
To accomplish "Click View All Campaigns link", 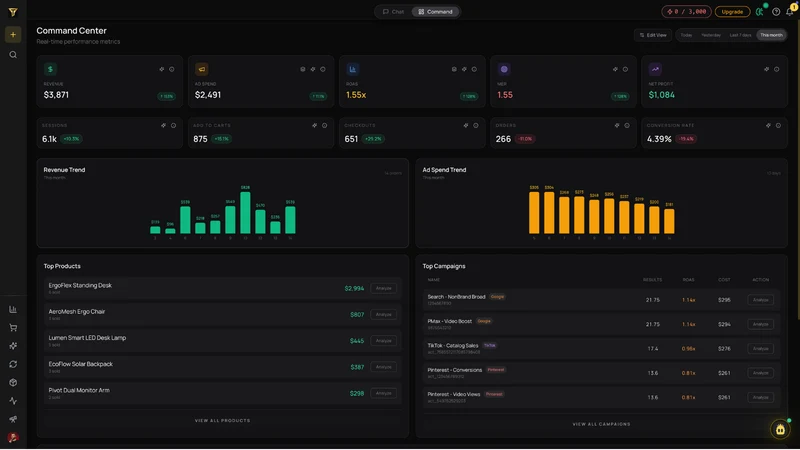I will point(602,424).
